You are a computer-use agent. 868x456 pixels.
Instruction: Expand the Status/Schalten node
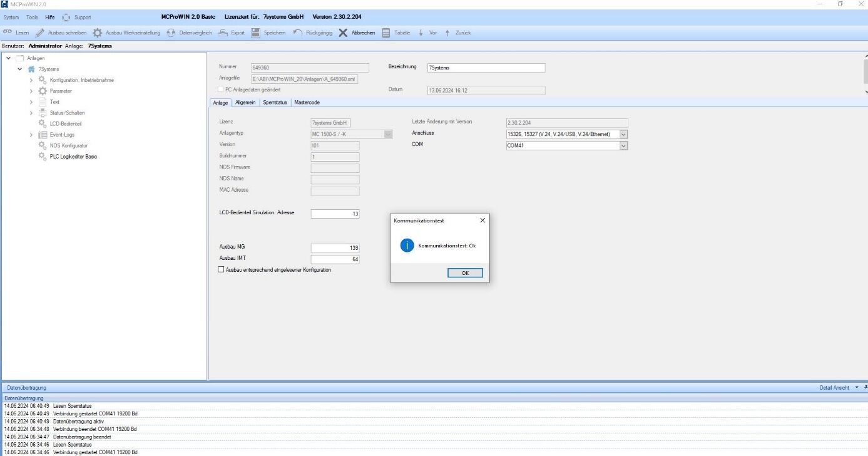pos(31,113)
